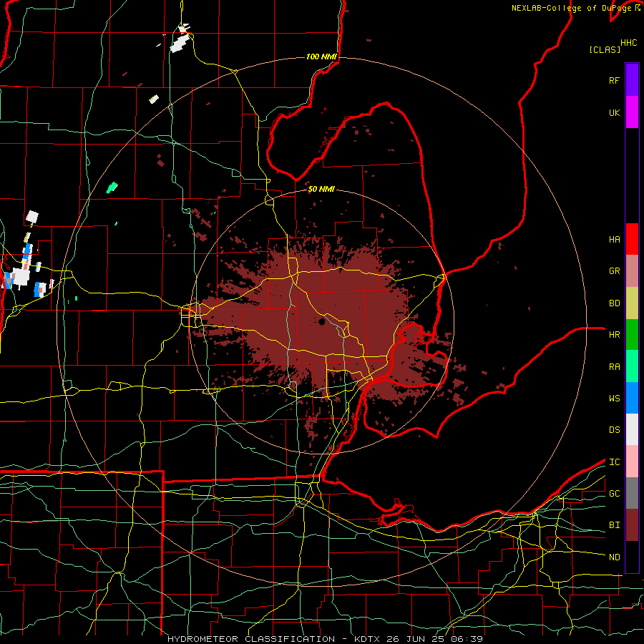The image size is (644, 644).
Task: Click the GC gray legend swatch
Action: (x=632, y=493)
